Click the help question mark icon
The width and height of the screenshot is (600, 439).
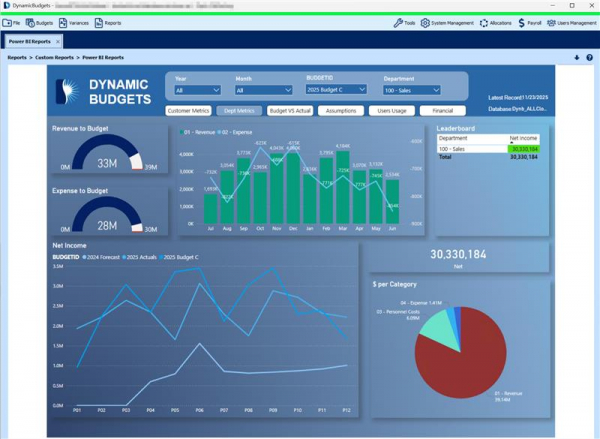point(590,58)
